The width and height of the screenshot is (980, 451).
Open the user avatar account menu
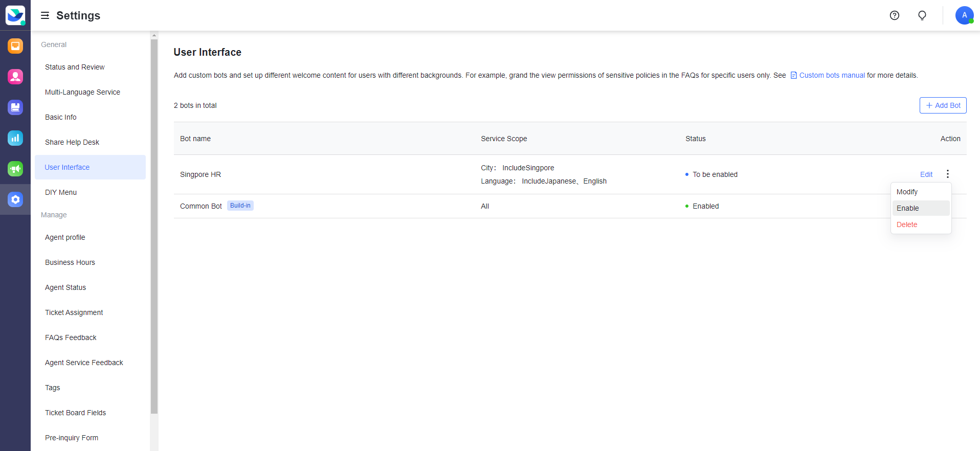click(964, 15)
